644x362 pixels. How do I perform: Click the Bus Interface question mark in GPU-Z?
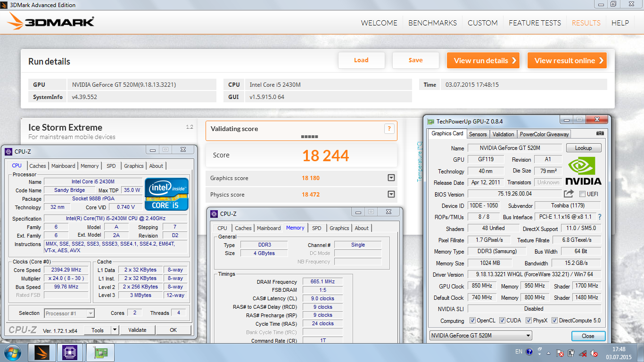click(600, 217)
